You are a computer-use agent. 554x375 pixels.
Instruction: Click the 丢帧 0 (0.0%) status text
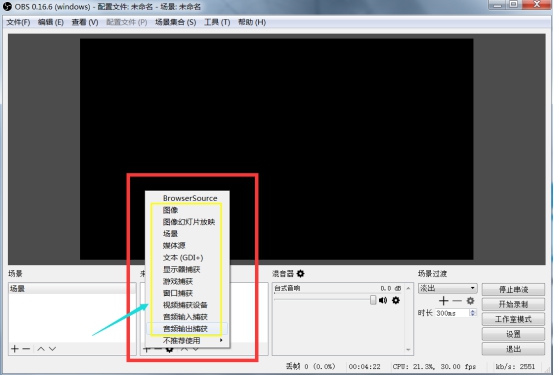(310, 367)
